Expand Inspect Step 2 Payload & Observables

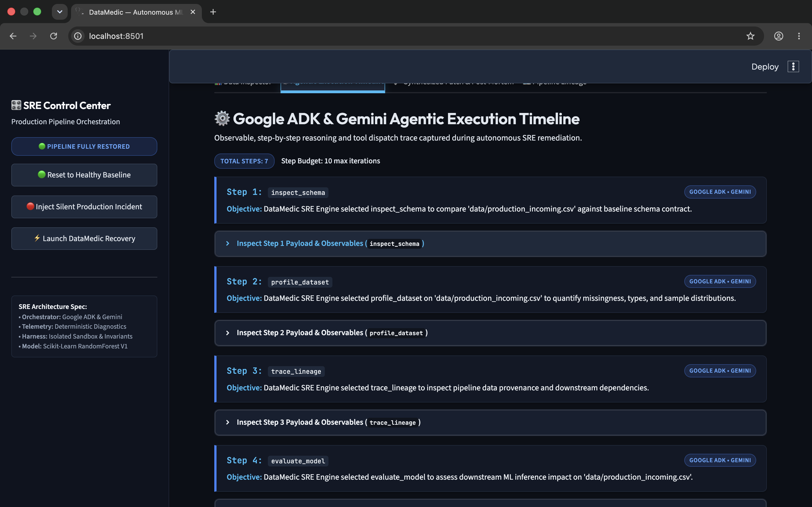pyautogui.click(x=490, y=333)
